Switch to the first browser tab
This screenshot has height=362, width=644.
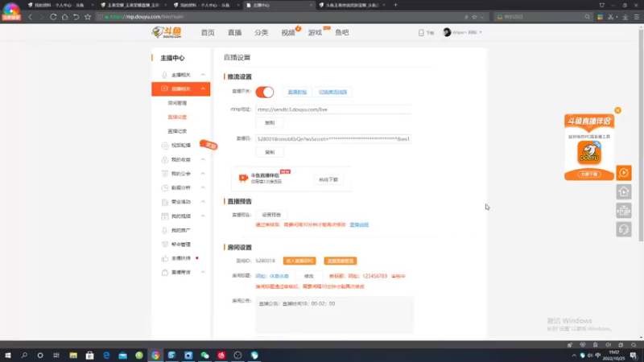point(58,5)
